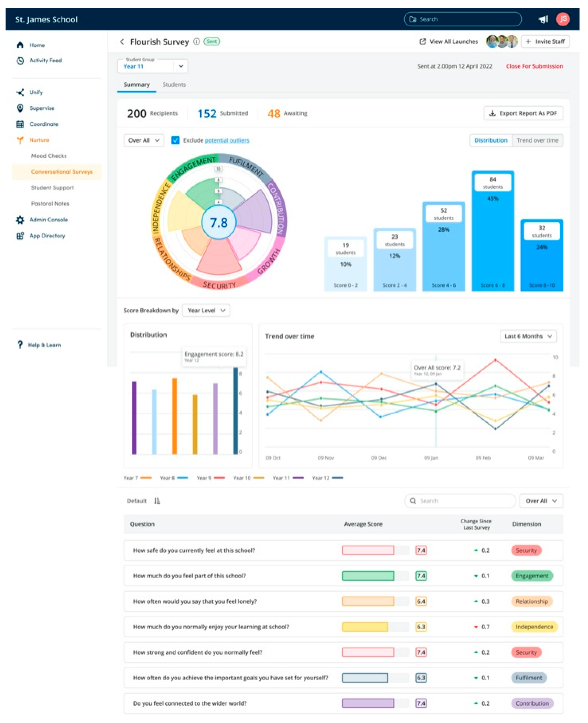Open the App Directory icon
The width and height of the screenshot is (588, 723).
coord(20,235)
